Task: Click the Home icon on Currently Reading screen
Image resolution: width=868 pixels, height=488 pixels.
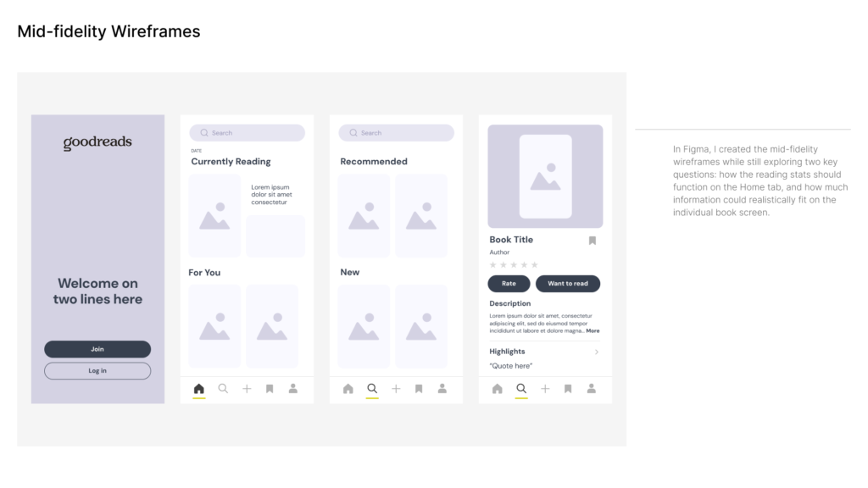Action: click(199, 389)
